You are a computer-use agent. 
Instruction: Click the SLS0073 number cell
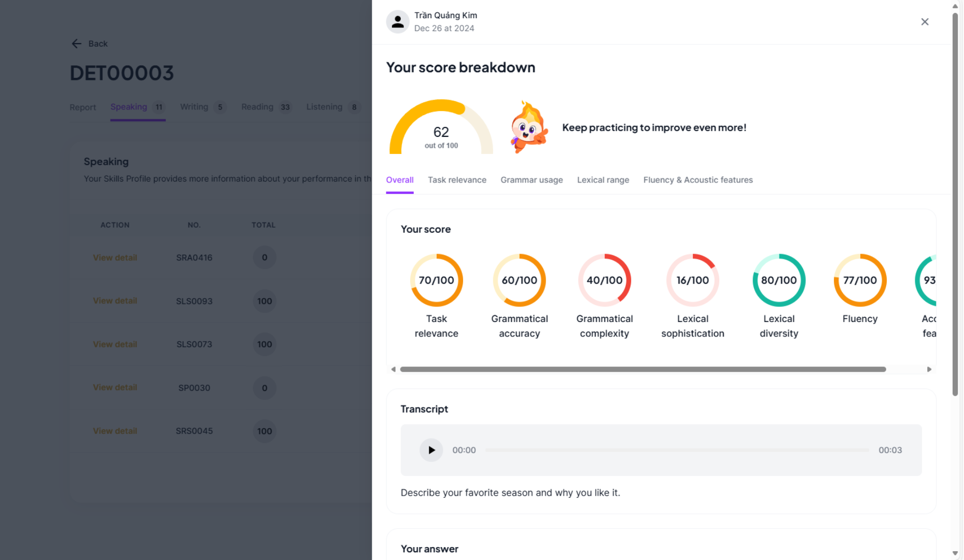click(x=194, y=344)
